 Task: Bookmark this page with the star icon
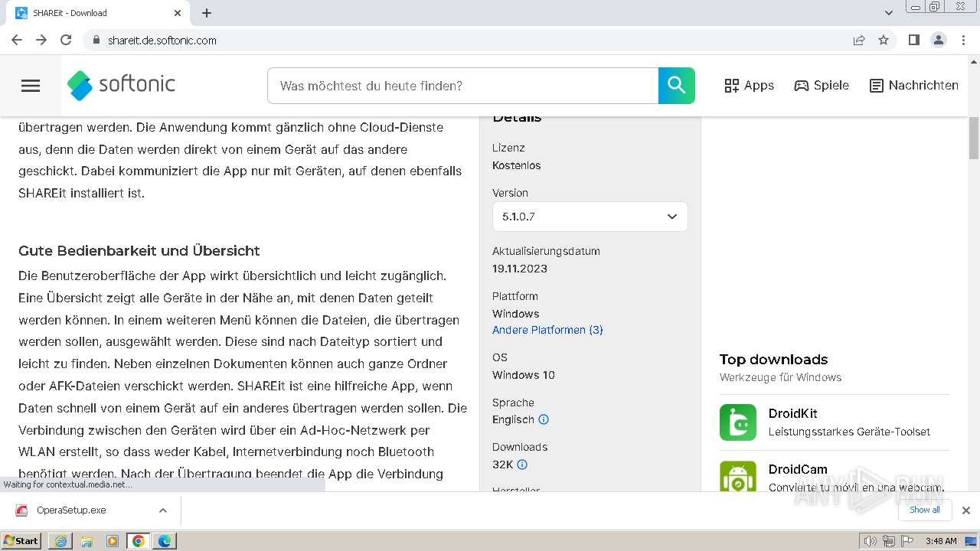coord(884,40)
